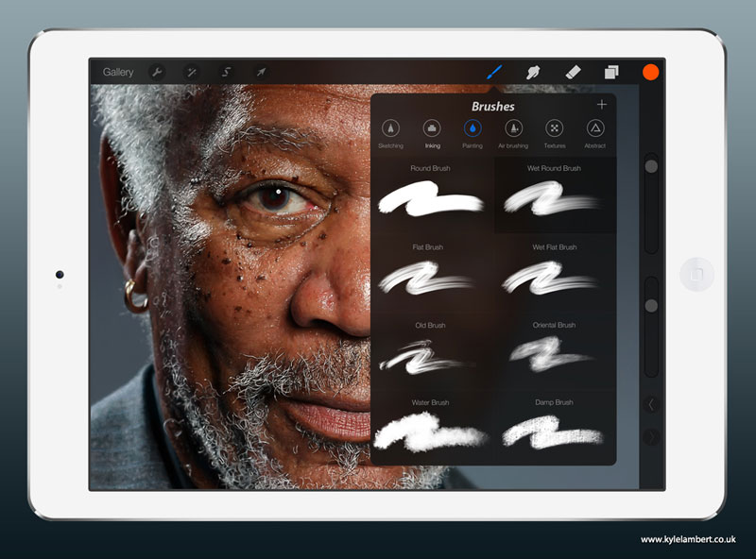Select the Selection tool

[x=227, y=70]
